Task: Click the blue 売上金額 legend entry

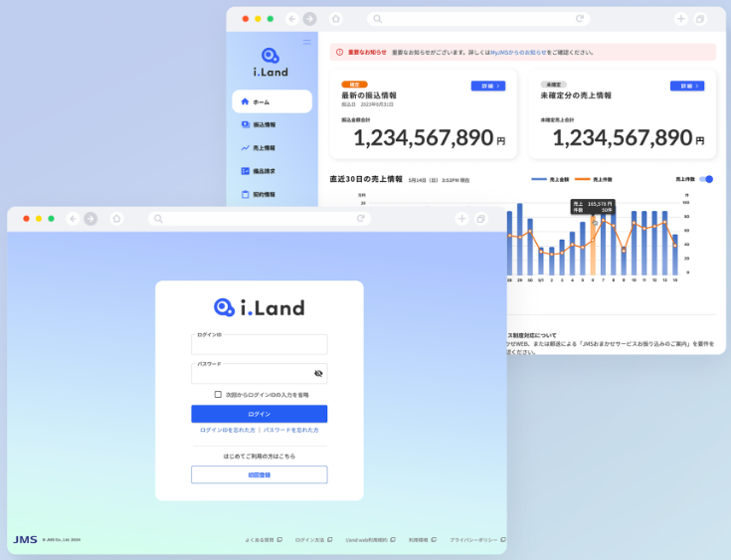Action: coord(550,179)
